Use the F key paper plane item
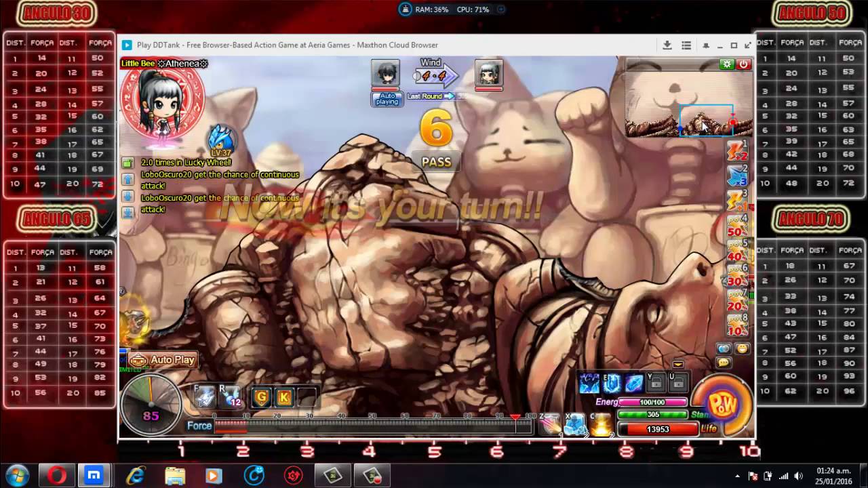This screenshot has width=868, height=488. (x=205, y=396)
